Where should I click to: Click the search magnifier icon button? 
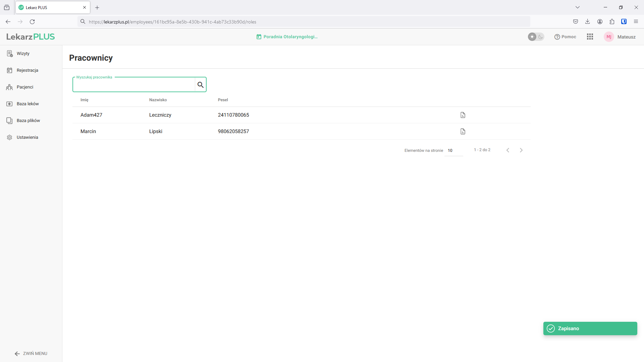(x=201, y=85)
